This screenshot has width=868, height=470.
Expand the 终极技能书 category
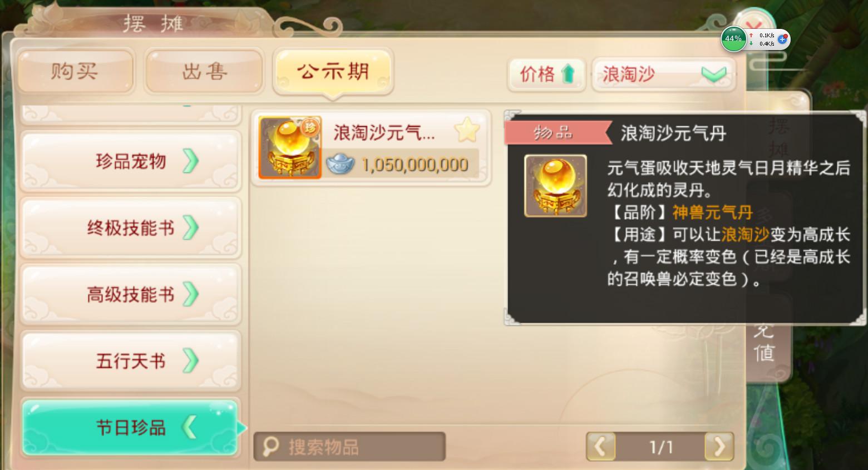(x=131, y=228)
